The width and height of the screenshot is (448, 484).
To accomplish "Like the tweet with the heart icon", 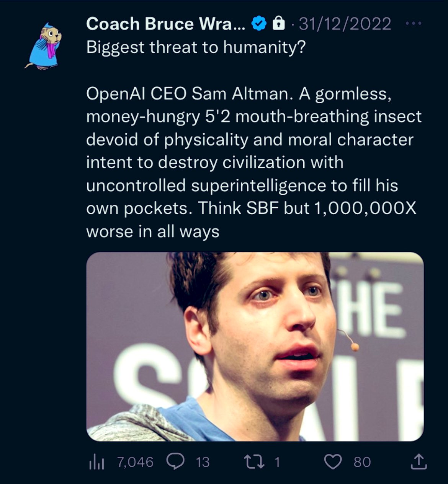I will tap(333, 462).
